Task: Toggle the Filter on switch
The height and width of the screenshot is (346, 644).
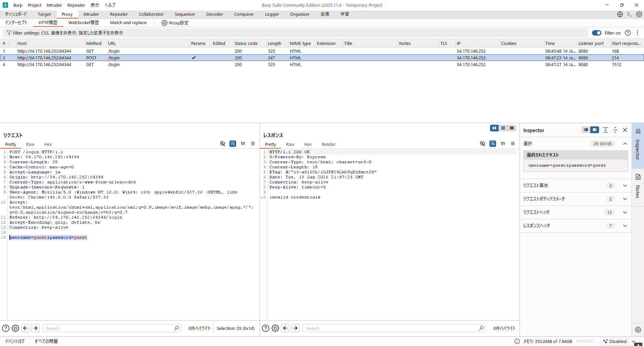Action: 597,33
